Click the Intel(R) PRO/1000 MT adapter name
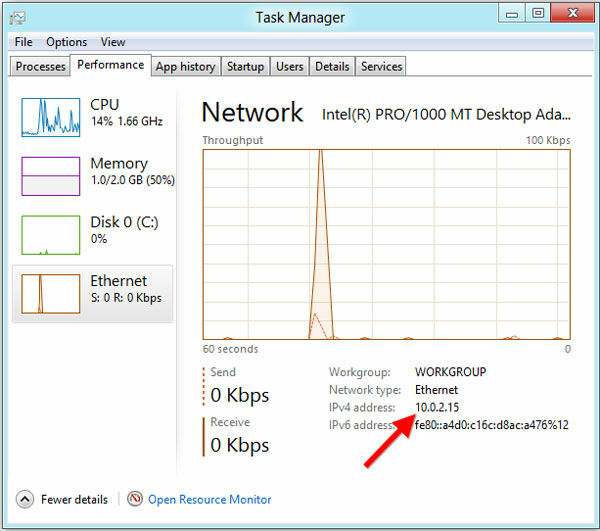 (x=446, y=114)
